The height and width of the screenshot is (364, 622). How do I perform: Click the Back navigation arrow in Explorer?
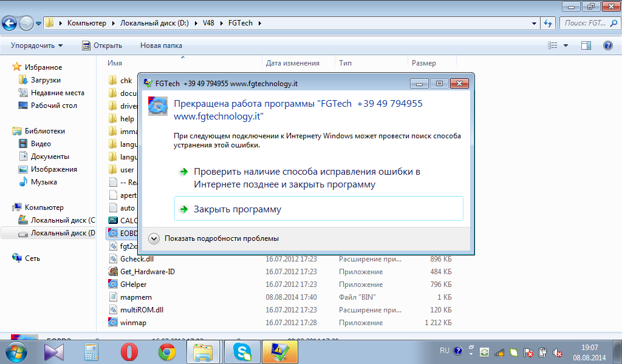click(x=10, y=24)
